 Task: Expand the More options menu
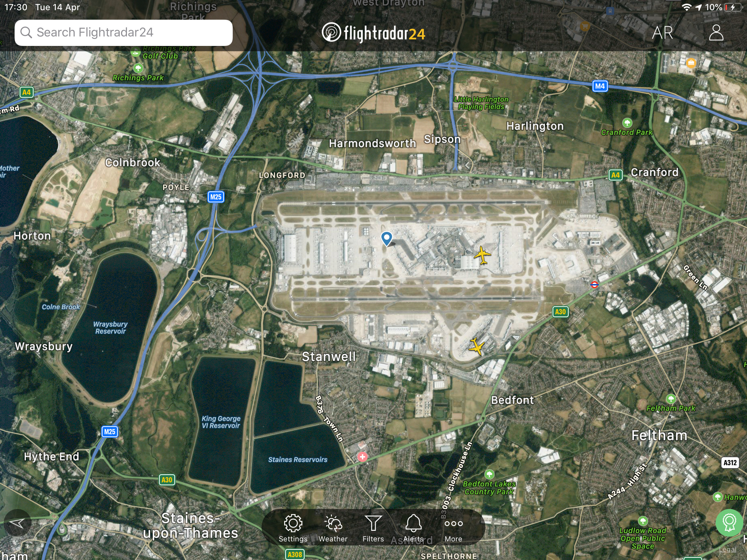[x=453, y=528]
